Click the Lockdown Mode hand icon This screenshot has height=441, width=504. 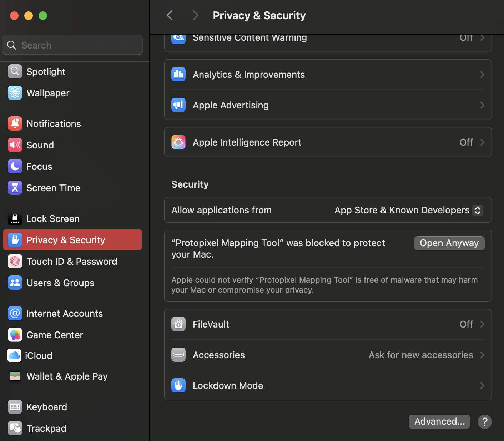pos(178,386)
